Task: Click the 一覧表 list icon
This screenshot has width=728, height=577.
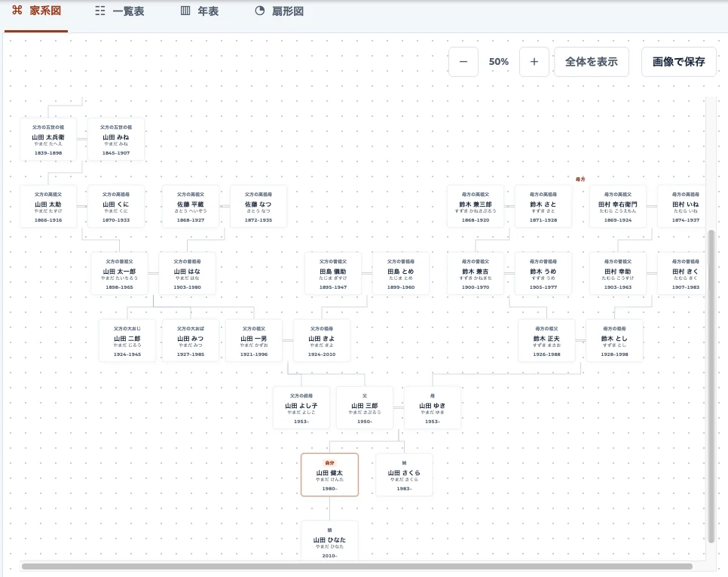Action: (99, 11)
